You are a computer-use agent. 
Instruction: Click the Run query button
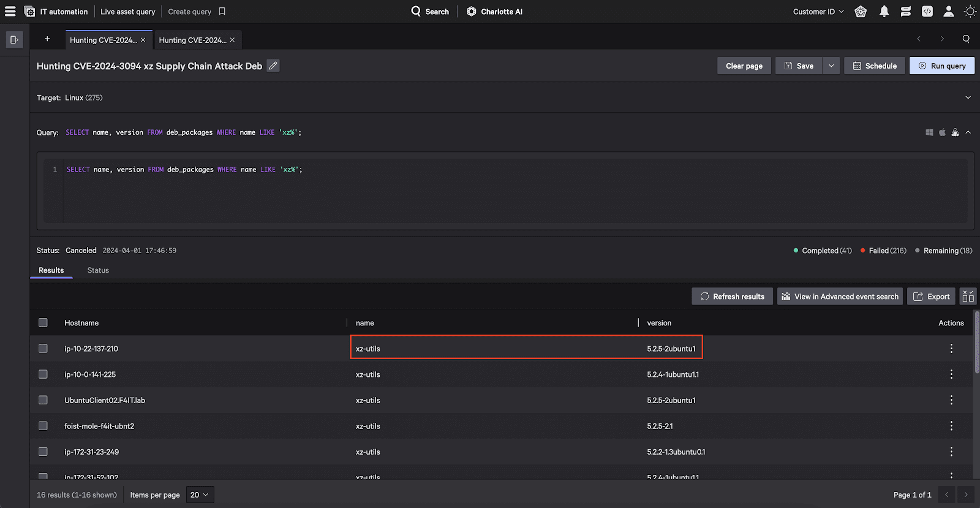[942, 66]
